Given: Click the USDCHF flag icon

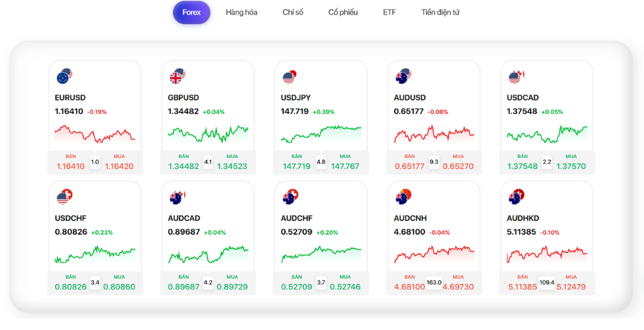Looking at the screenshot, I should 64,197.
